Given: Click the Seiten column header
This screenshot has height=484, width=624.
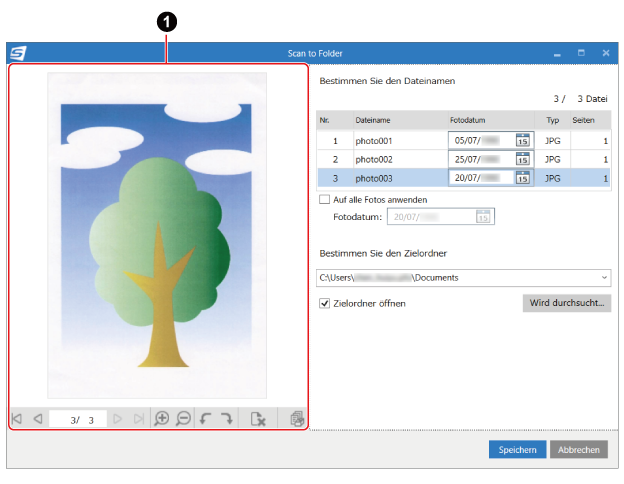Looking at the screenshot, I should 591,120.
